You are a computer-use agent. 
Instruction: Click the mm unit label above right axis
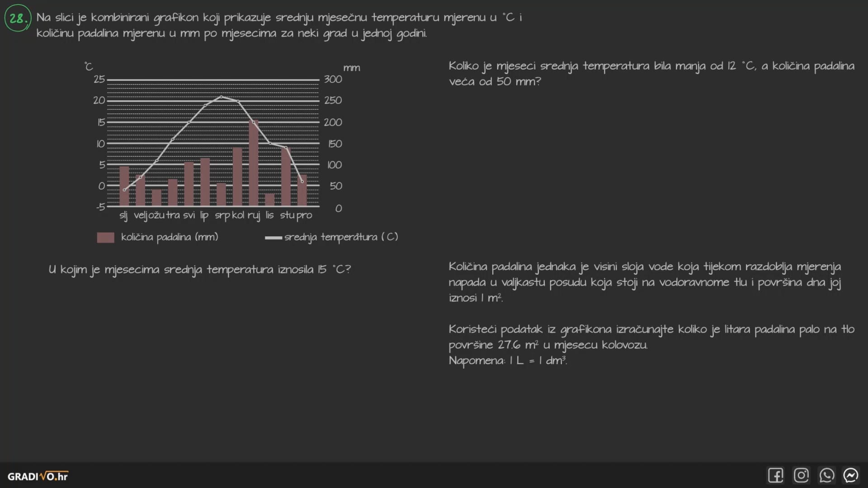(351, 68)
